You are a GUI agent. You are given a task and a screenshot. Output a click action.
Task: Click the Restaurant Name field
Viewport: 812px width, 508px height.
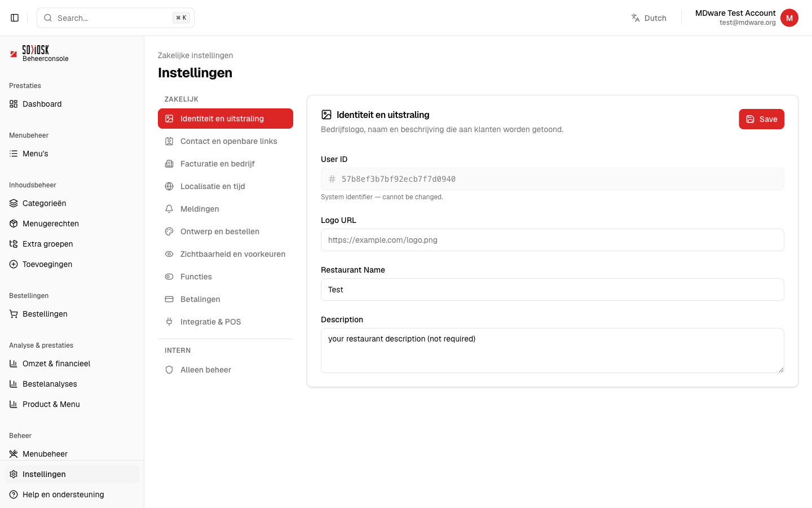[553, 290]
